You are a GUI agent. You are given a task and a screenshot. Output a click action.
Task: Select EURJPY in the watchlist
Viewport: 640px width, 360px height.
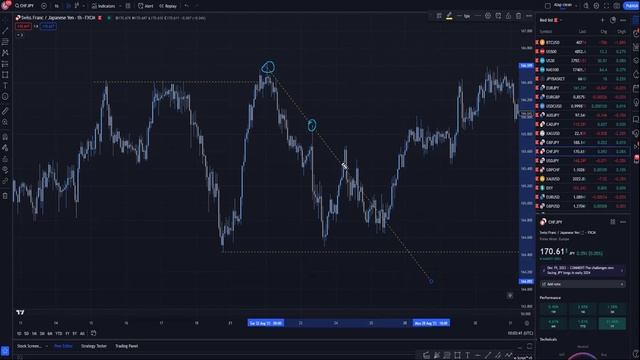coord(582,88)
